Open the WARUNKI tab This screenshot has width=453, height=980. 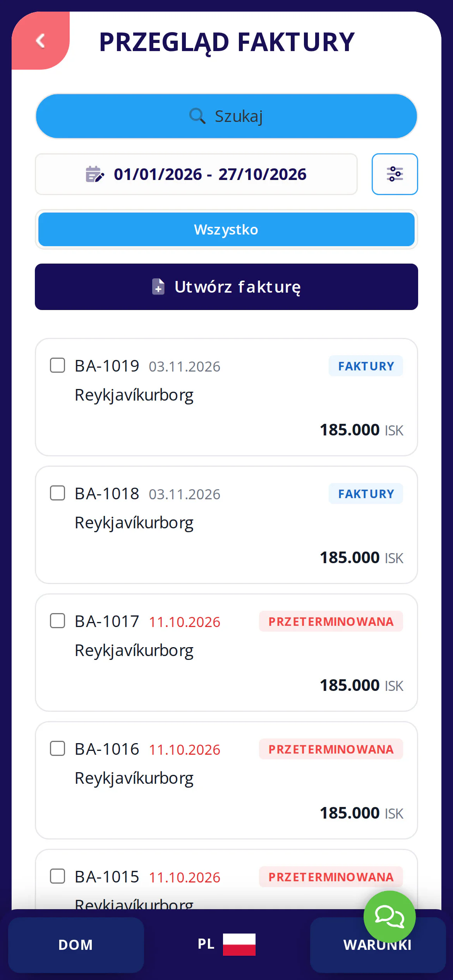click(x=378, y=945)
